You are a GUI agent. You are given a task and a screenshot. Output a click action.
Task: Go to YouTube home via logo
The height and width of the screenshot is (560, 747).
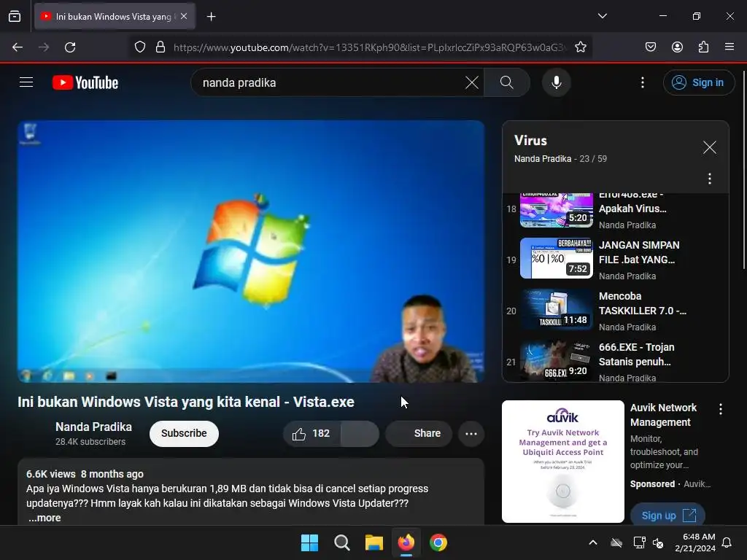click(x=85, y=82)
